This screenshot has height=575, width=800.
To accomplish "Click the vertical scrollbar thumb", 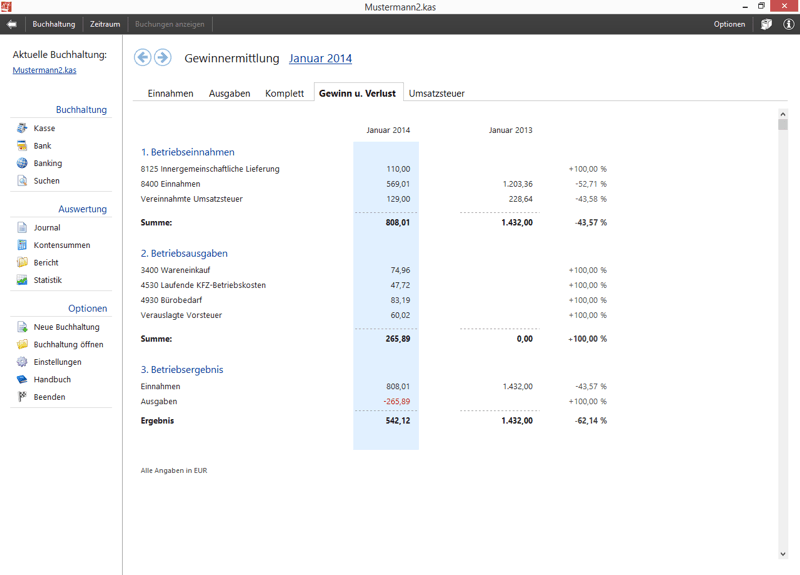I will (783, 124).
